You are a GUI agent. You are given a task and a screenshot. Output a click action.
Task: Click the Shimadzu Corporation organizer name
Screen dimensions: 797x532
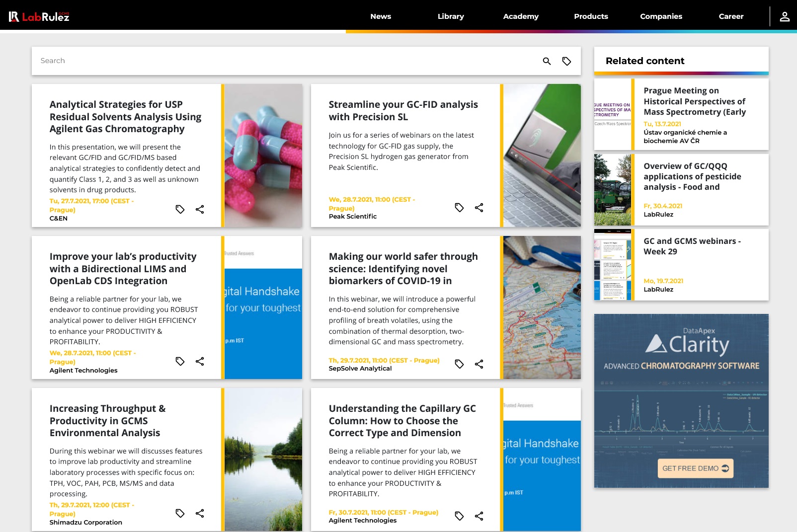(x=85, y=523)
